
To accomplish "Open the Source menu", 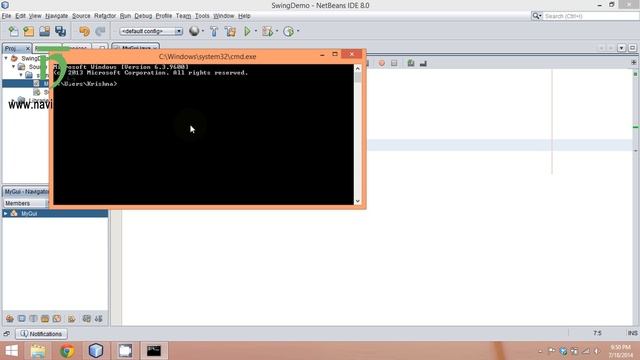I will pyautogui.click(x=81, y=16).
